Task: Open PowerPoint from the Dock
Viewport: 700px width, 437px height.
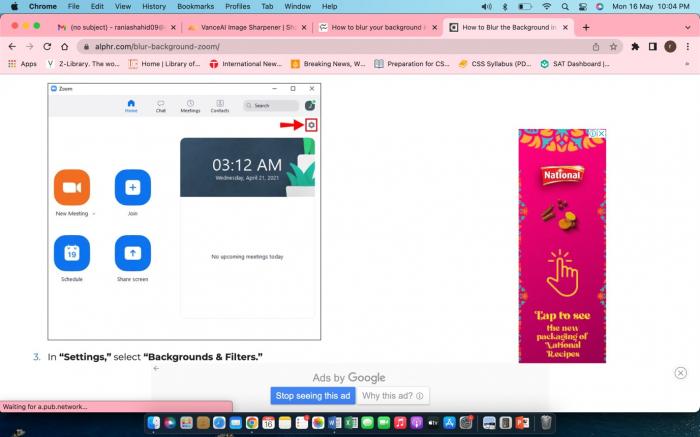Action: coord(522,422)
